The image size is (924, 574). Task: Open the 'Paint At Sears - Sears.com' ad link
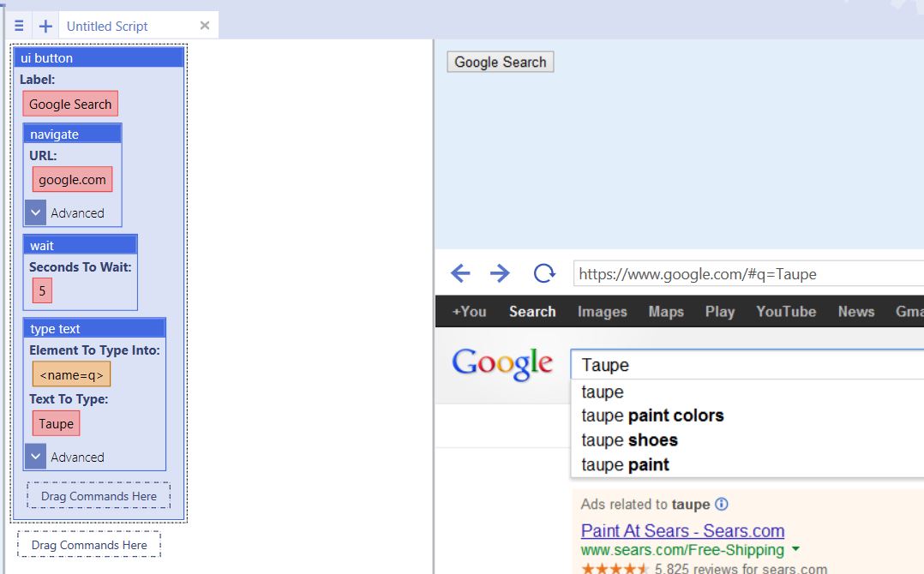pos(682,530)
